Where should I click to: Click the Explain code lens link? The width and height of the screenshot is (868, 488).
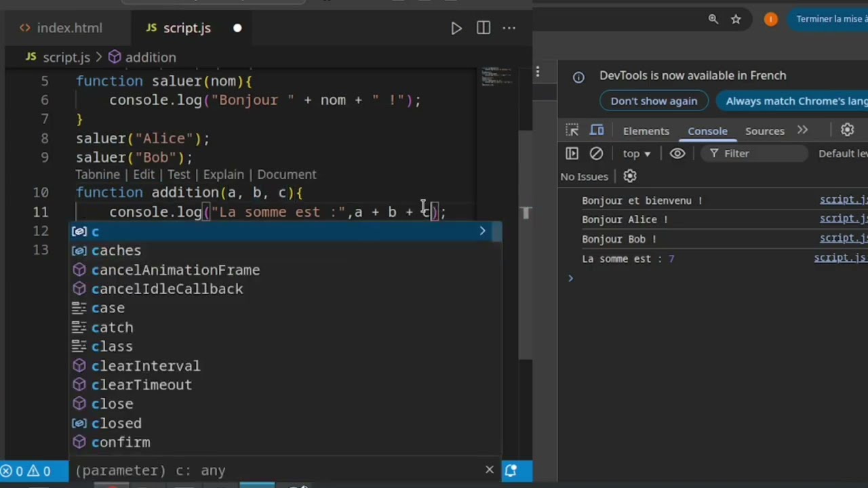[223, 174]
